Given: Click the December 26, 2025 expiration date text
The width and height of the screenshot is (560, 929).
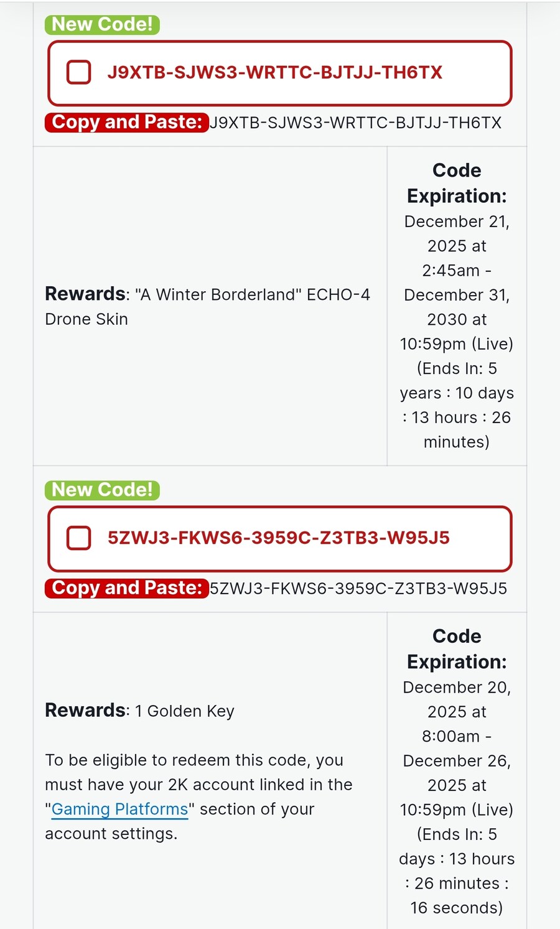Looking at the screenshot, I should click(457, 773).
